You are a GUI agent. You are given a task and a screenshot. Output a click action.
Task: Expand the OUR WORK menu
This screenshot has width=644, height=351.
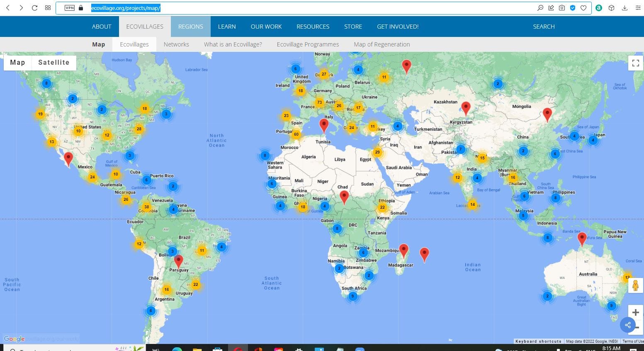[266, 27]
